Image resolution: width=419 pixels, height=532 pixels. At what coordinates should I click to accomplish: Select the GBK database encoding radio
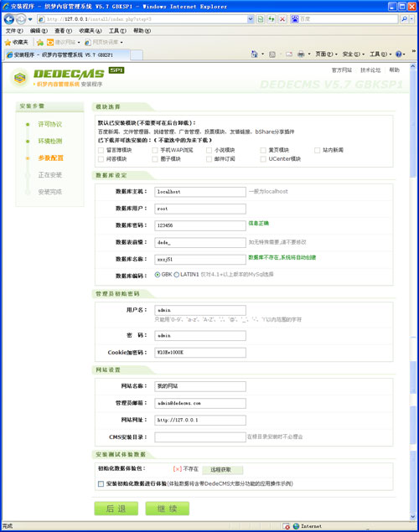click(158, 275)
